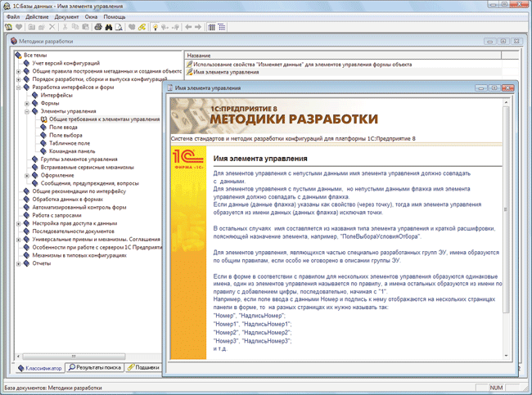532x395 pixels.
Task: Select 'Поле ввода' in the topic tree
Action: point(65,128)
